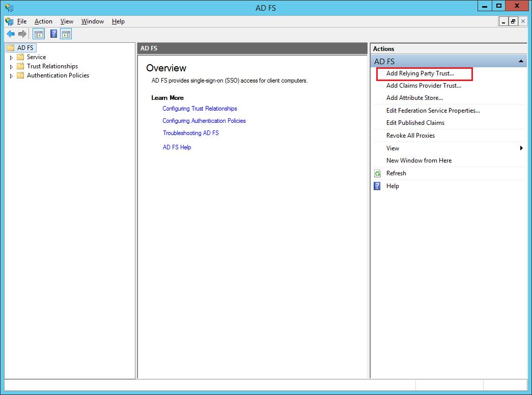Click Add Relying Party Trust action

point(420,73)
